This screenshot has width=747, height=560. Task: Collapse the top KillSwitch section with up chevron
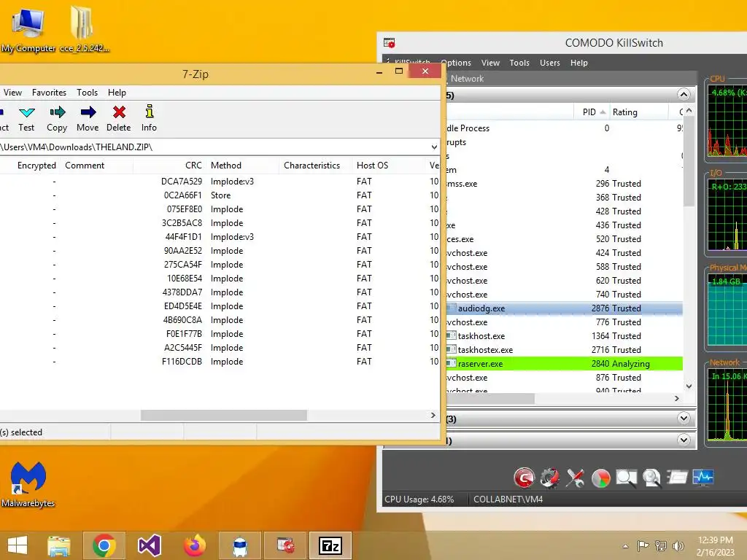tap(684, 94)
